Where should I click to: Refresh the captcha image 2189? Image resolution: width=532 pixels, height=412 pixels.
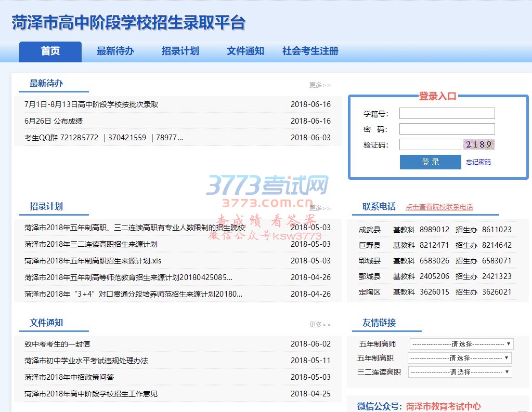478,144
